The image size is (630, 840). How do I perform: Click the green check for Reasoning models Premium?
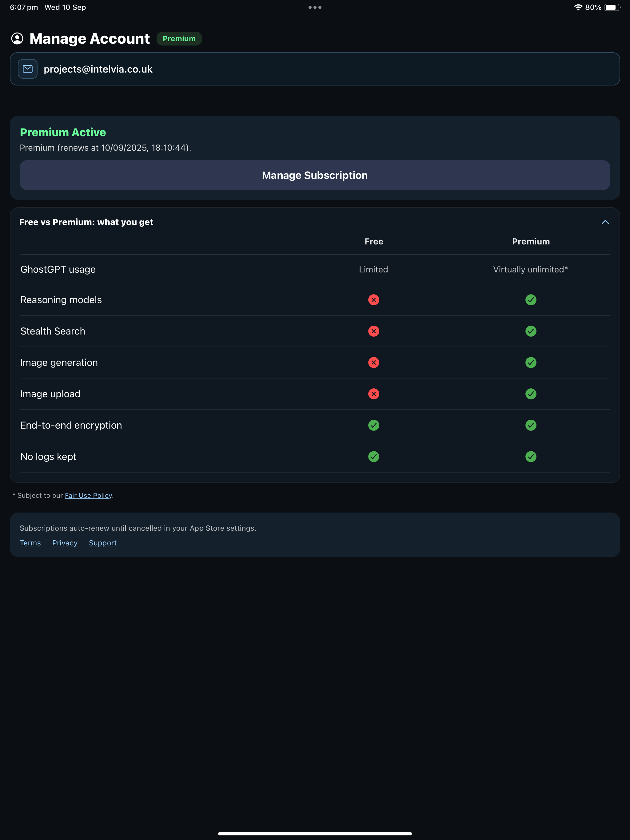coord(531,299)
